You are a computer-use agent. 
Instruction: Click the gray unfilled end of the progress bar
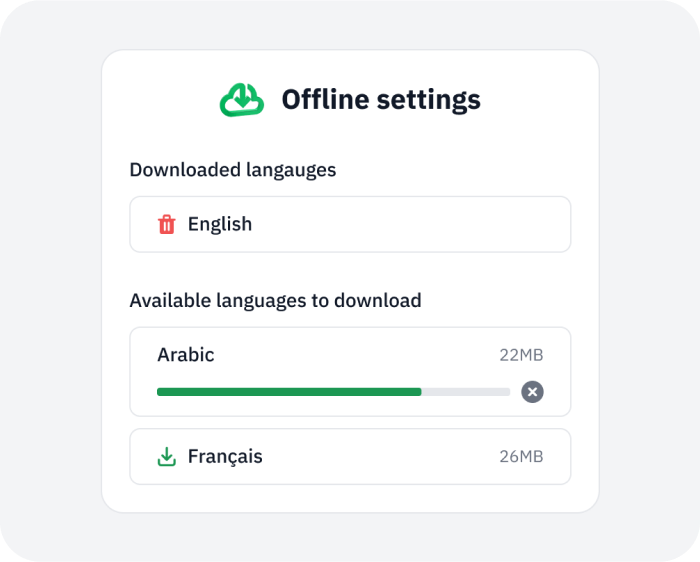pos(467,392)
